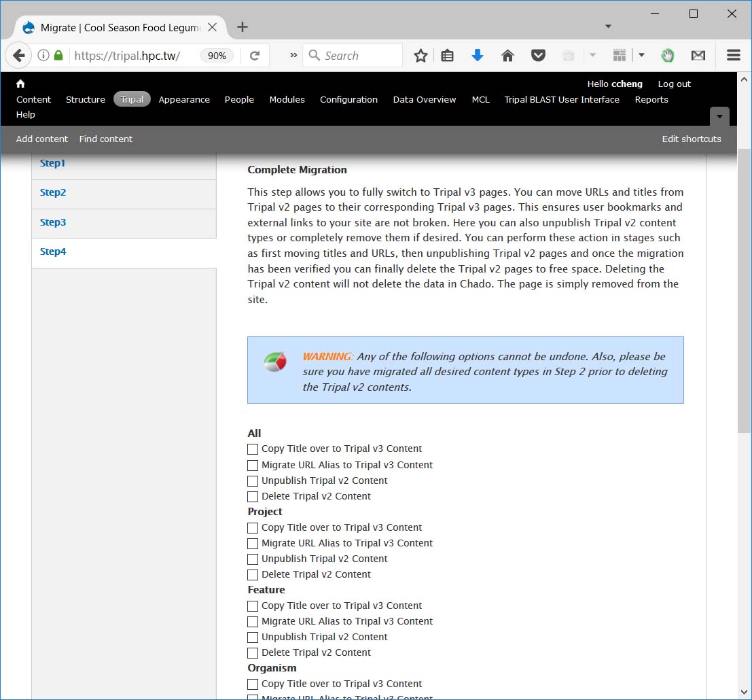Click the Log out link
The height and width of the screenshot is (700, 752).
tap(674, 84)
